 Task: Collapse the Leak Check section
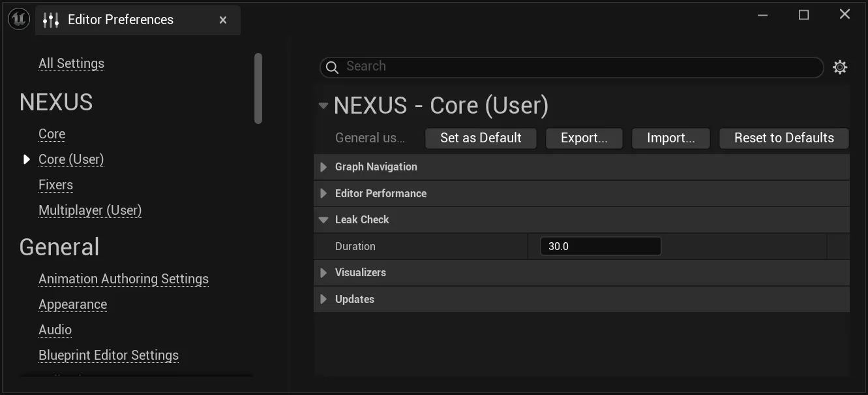point(323,219)
